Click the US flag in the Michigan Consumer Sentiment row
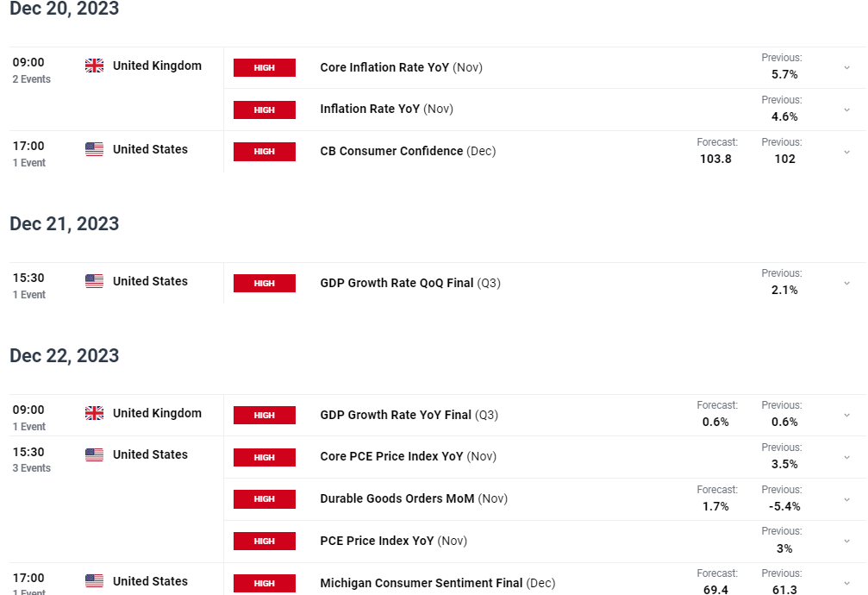Viewport: 868px width, 595px height. [x=94, y=580]
